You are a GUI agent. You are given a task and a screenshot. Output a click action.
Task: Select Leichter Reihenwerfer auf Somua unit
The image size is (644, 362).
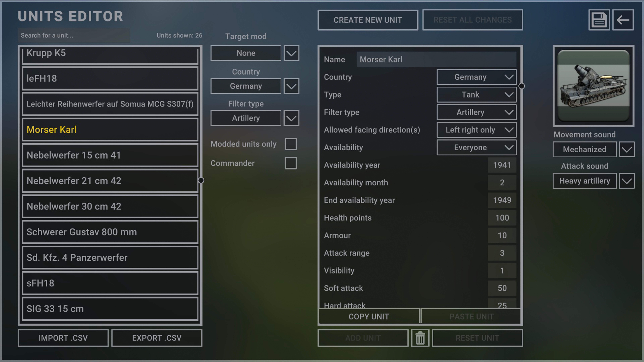click(x=110, y=104)
